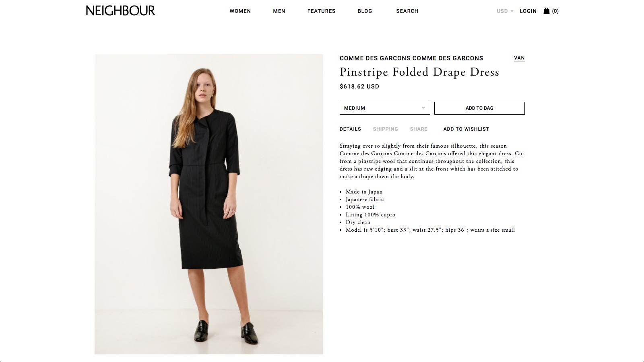Click the VAN store location link
The width and height of the screenshot is (644, 362).
coord(519,58)
